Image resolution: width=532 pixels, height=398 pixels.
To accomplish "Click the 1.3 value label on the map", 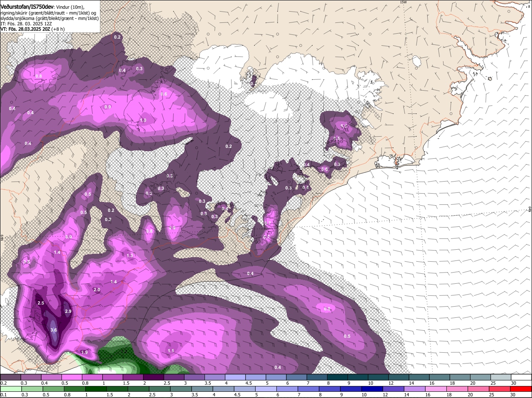I will [x=130, y=256].
